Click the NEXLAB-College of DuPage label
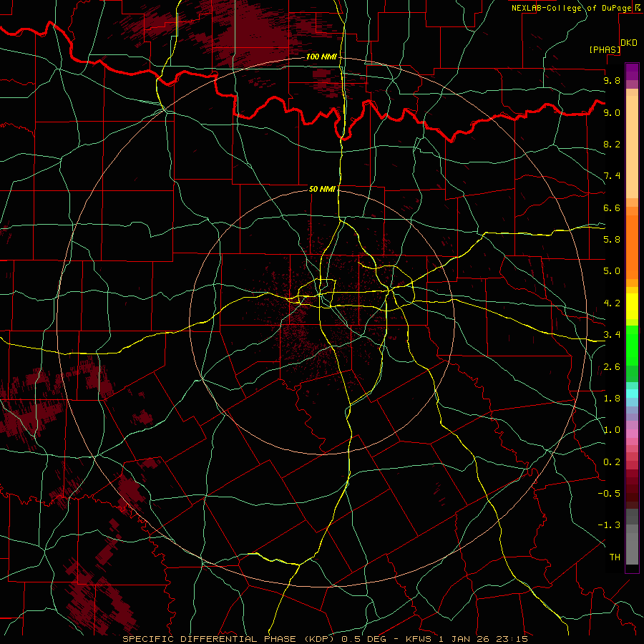Screen dimensions: 644x644 tap(572, 8)
